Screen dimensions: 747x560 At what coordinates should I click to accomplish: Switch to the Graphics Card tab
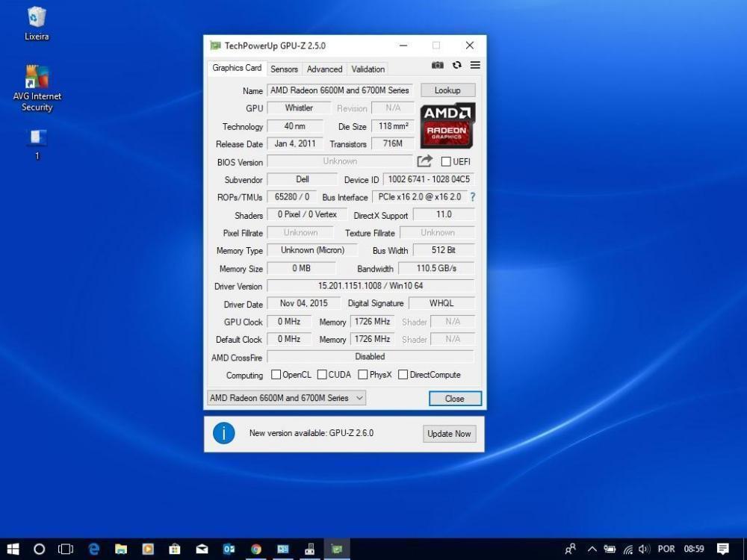coord(237,68)
